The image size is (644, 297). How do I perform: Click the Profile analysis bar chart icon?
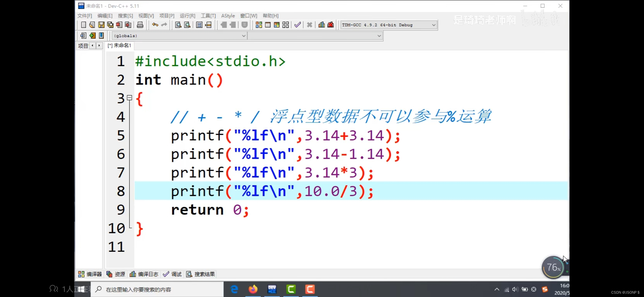(x=321, y=25)
